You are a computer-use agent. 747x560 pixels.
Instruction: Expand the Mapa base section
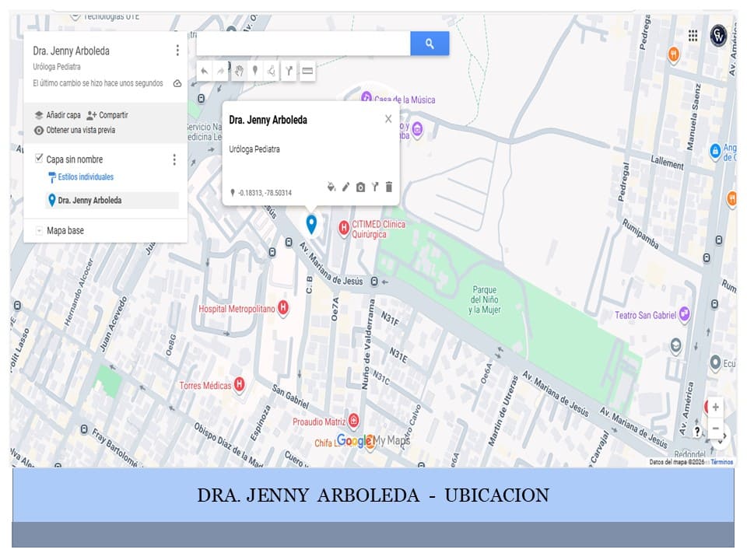pos(39,231)
